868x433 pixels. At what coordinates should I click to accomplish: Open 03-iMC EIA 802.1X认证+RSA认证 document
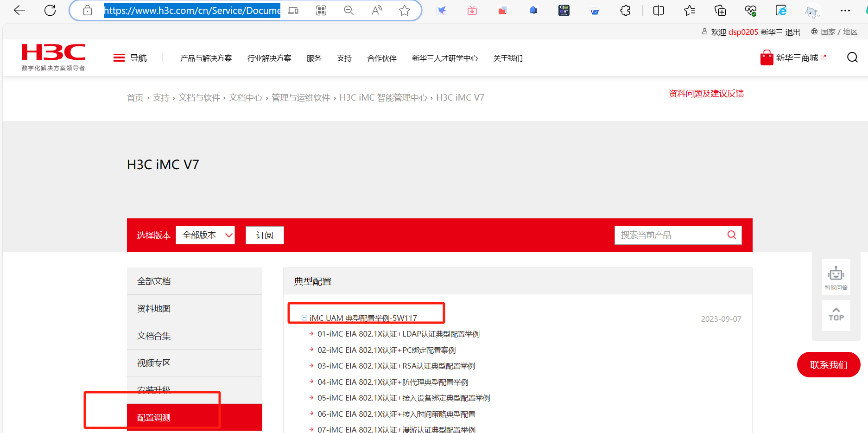point(396,366)
